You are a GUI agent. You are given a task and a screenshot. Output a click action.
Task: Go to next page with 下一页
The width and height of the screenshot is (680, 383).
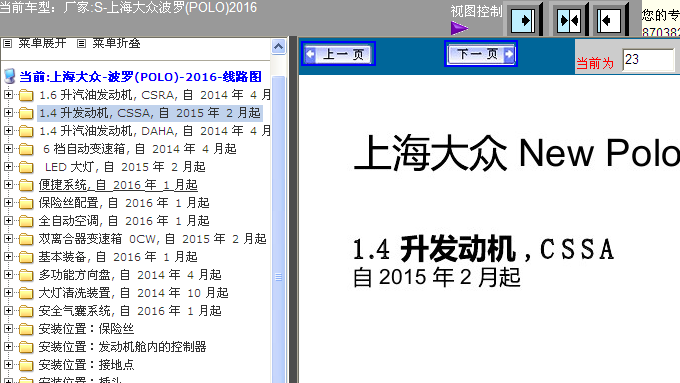click(481, 54)
